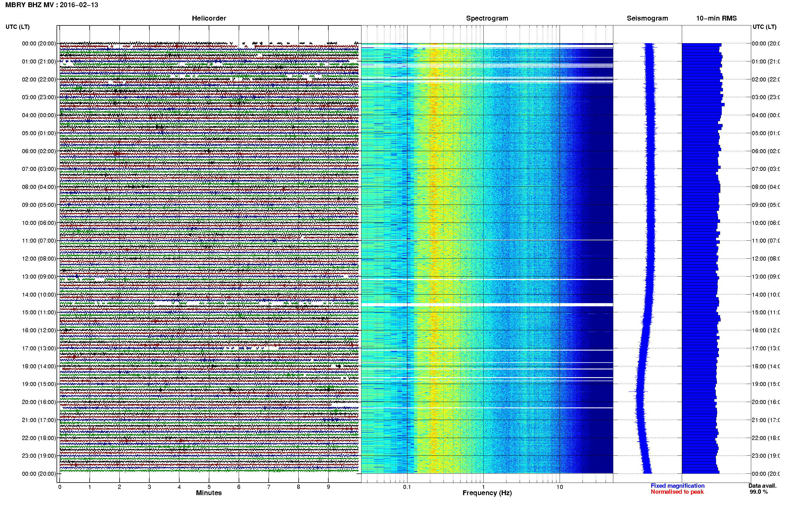The width and height of the screenshot is (812, 508).
Task: Click the 10-min RMS panel heading
Action: pyautogui.click(x=716, y=18)
